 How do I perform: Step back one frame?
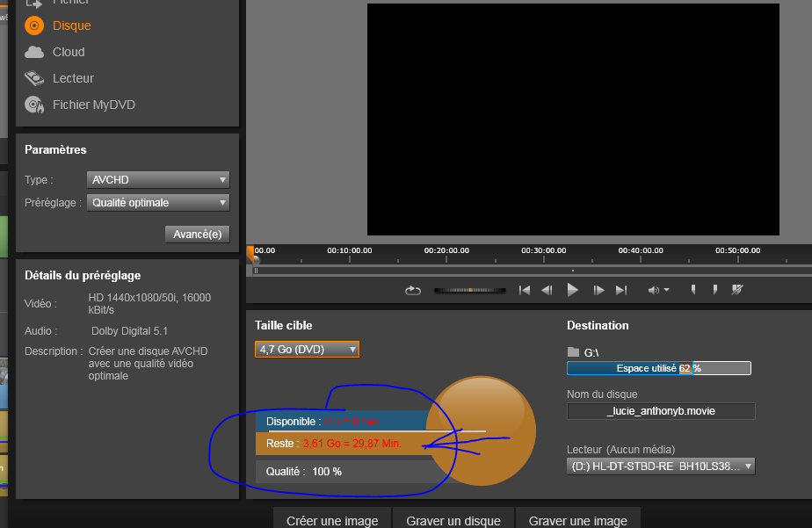tap(547, 291)
